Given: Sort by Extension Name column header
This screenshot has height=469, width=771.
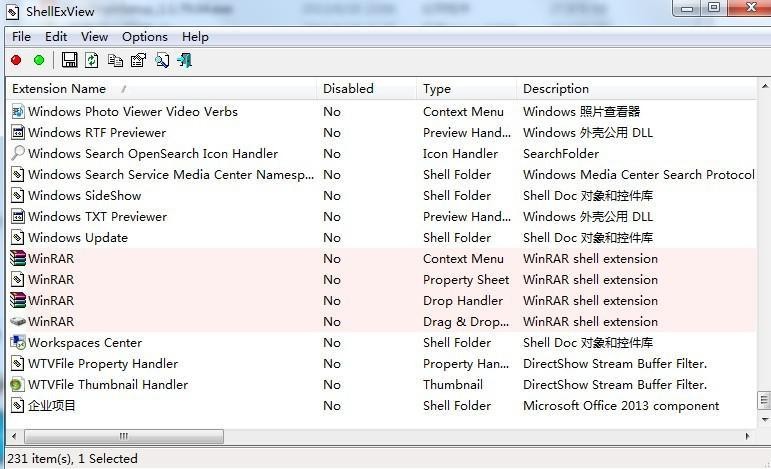Looking at the screenshot, I should click(x=60, y=89).
